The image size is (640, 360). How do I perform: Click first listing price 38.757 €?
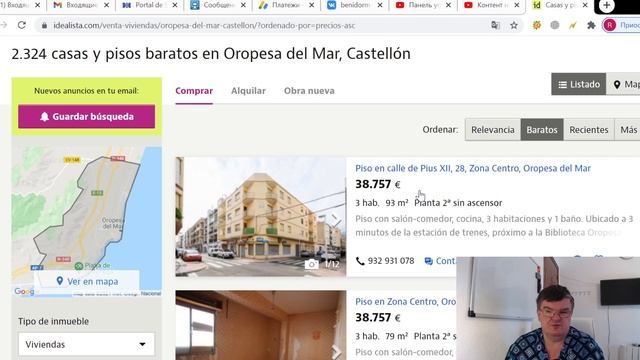pyautogui.click(x=378, y=184)
